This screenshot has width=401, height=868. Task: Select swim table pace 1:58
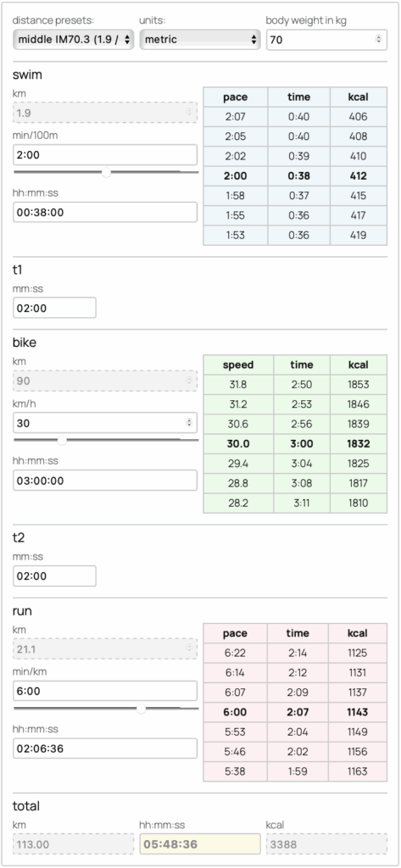[236, 196]
